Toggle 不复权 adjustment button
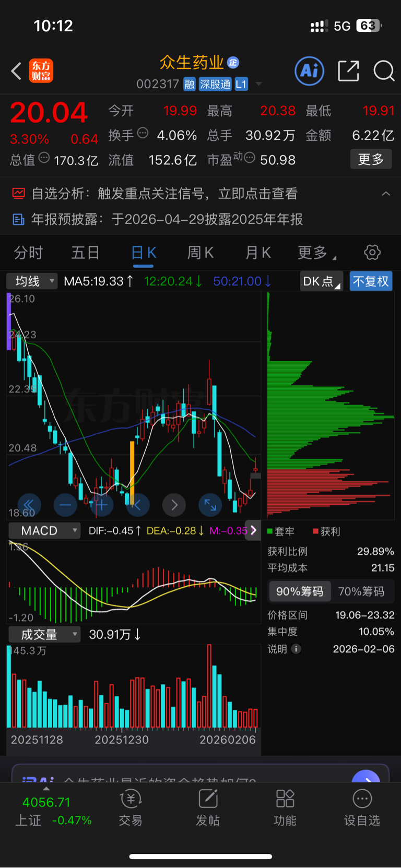 coord(371,281)
